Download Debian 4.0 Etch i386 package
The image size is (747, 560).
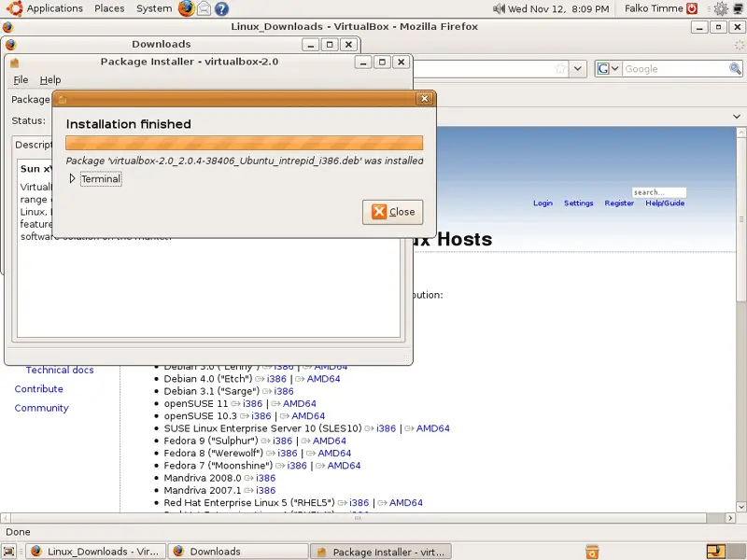pyautogui.click(x=276, y=379)
